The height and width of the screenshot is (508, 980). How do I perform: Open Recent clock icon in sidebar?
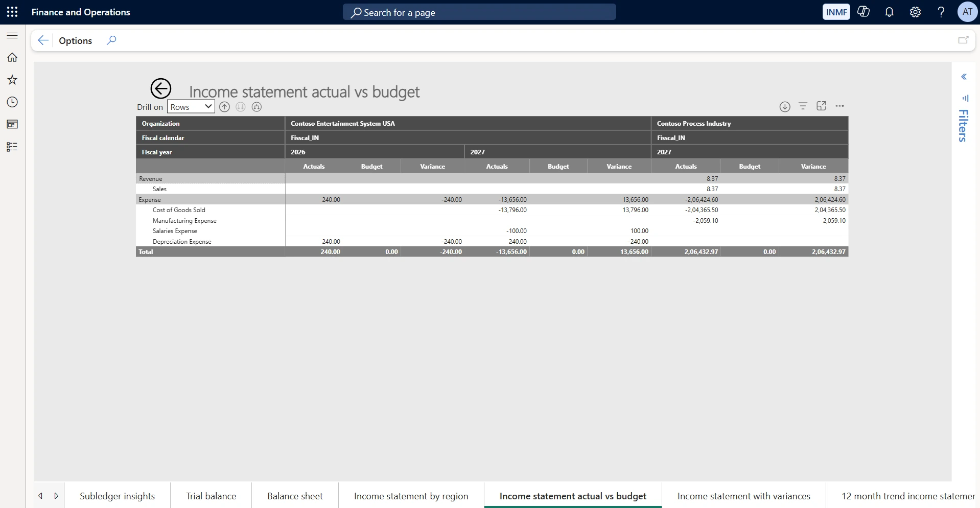12,102
